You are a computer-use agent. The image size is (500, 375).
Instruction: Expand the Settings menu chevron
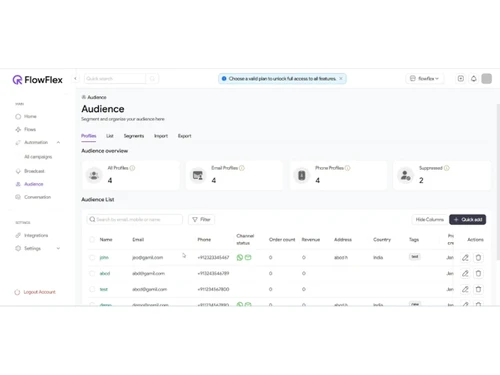click(x=58, y=248)
